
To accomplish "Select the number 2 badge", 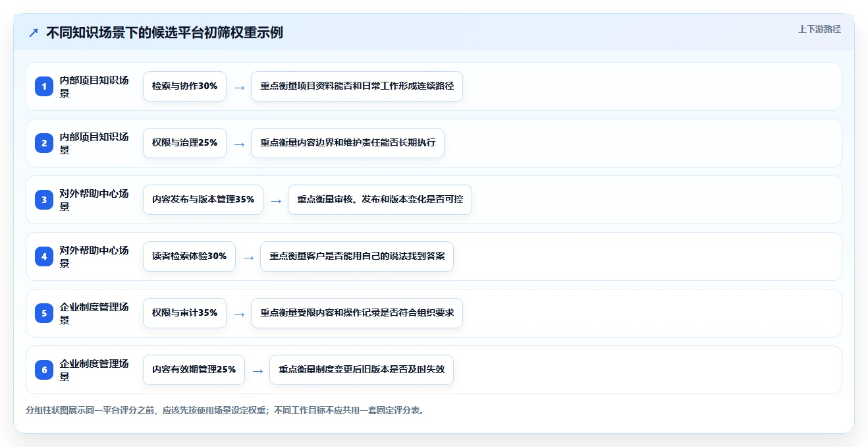I will click(44, 143).
